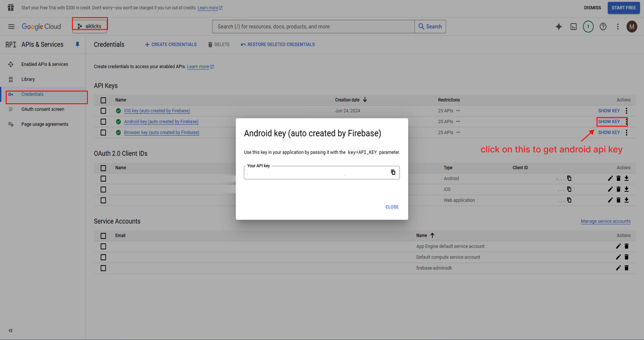This screenshot has width=644, height=340.
Task: Tick the firebase-adminsdk row checkbox
Action: click(103, 268)
